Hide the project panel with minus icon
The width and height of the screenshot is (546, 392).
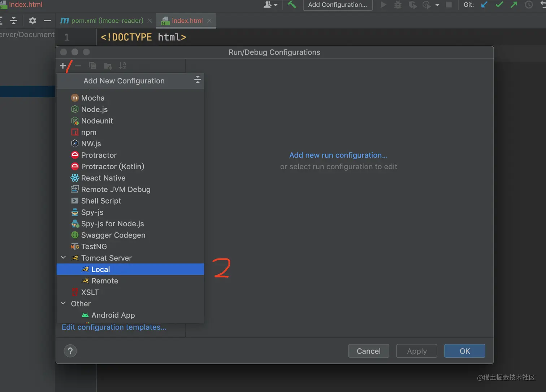pos(47,21)
